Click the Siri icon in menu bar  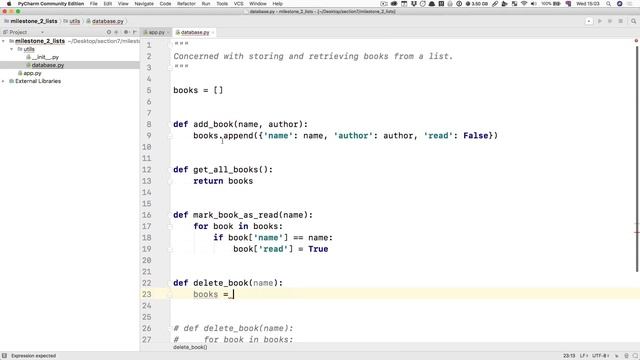[x=619, y=4]
